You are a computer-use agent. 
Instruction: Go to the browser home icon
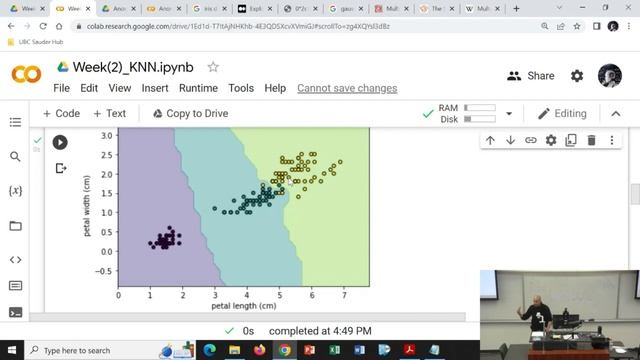point(59,26)
